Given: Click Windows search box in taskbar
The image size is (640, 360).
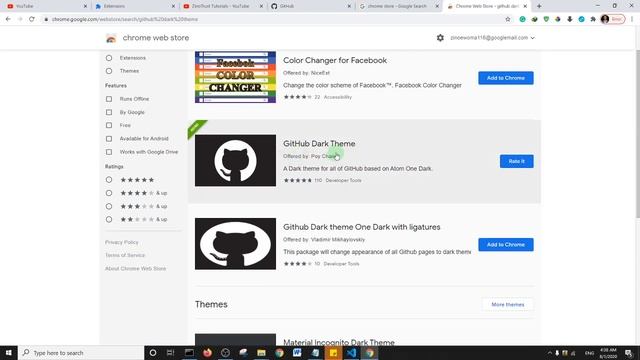Looking at the screenshot, I should click(x=81, y=353).
